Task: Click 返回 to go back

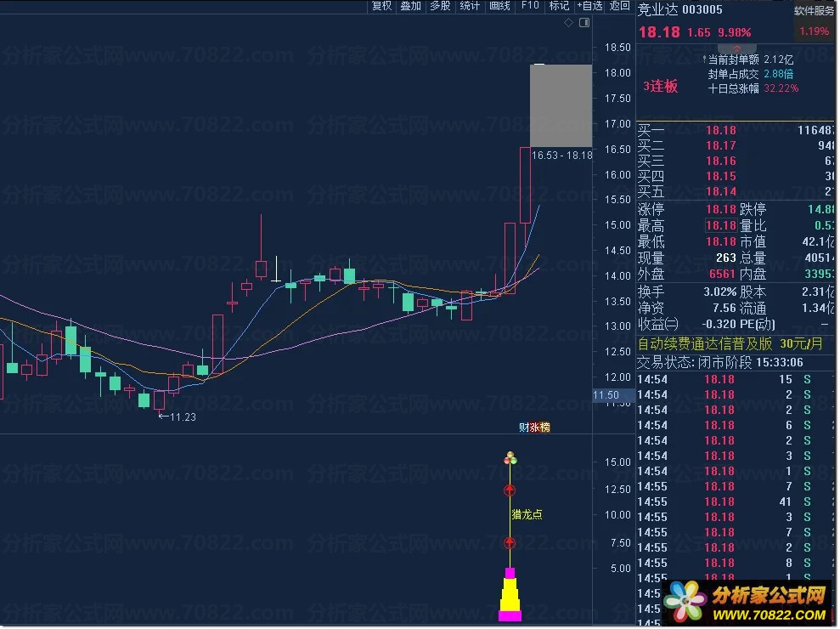Action: click(x=619, y=6)
